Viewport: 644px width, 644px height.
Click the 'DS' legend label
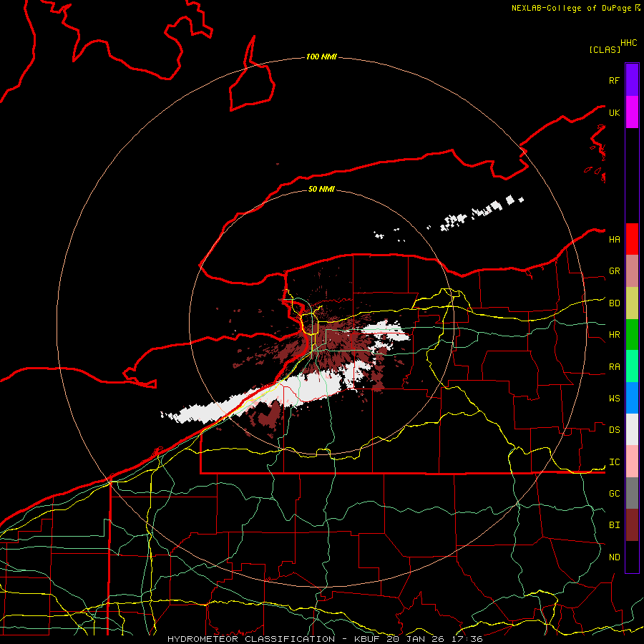(x=614, y=430)
